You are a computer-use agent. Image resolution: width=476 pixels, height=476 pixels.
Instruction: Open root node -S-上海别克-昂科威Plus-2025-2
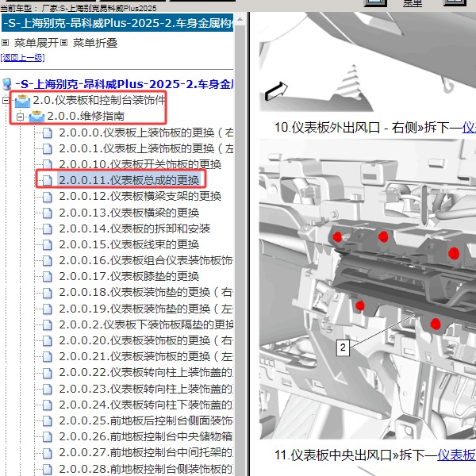pos(124,84)
